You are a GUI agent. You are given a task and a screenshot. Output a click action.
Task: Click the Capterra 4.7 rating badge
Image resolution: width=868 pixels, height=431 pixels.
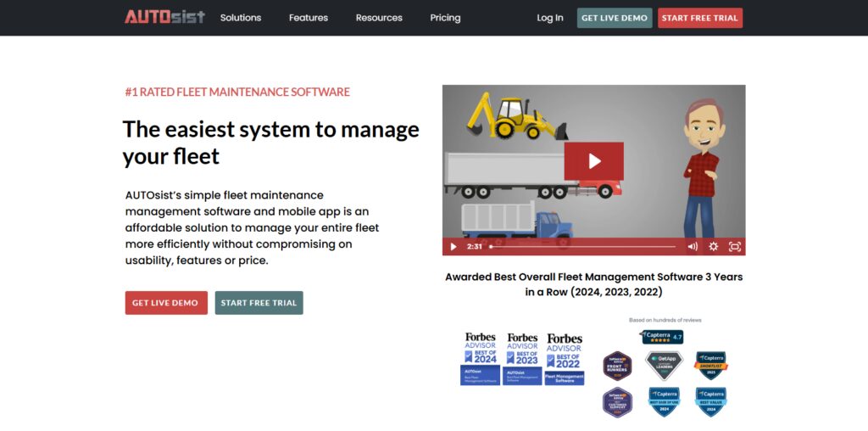(x=662, y=337)
